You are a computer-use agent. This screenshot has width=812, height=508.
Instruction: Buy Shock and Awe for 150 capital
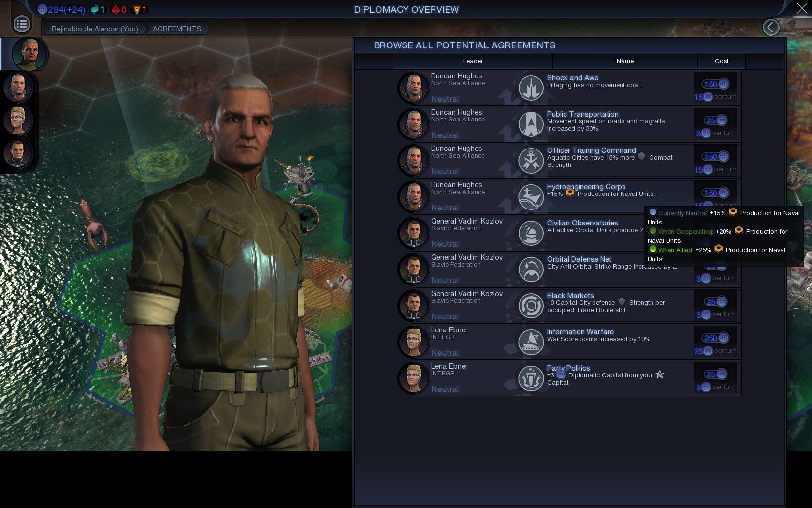click(x=716, y=84)
